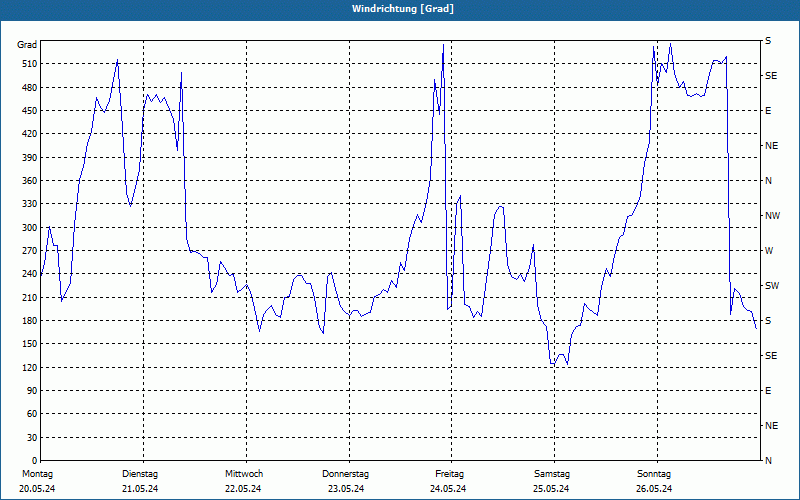Click the W compass direction label
This screenshot has width=800, height=500.
point(769,251)
